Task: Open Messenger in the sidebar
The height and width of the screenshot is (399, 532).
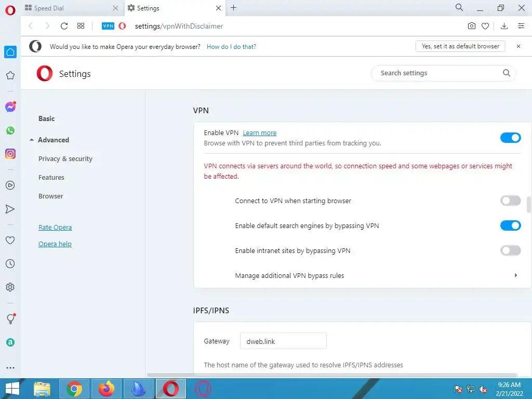Action: (x=10, y=107)
